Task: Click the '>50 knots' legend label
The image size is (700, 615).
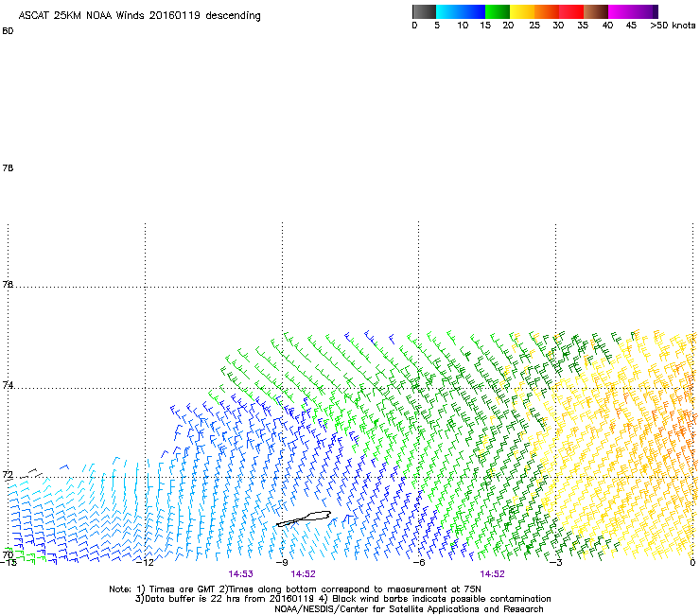Action: tap(673, 26)
